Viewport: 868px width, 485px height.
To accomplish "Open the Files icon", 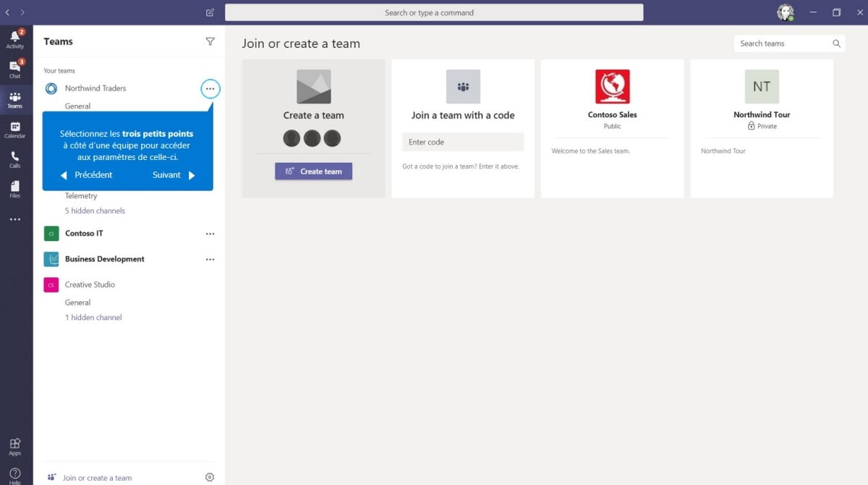I will click(x=15, y=190).
